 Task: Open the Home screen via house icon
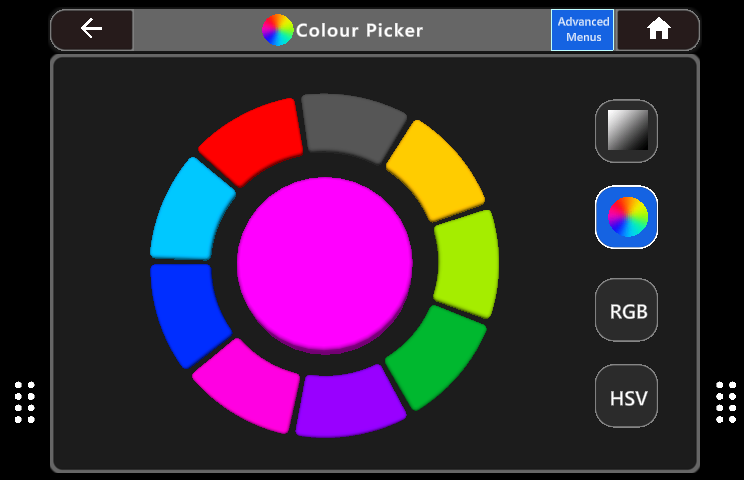click(x=658, y=30)
